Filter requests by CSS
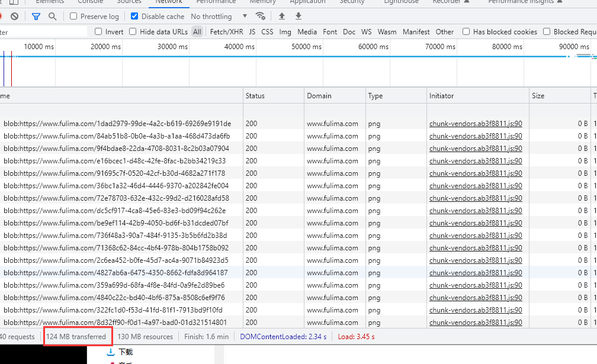Viewport: 597px width, 364px height. [267, 32]
